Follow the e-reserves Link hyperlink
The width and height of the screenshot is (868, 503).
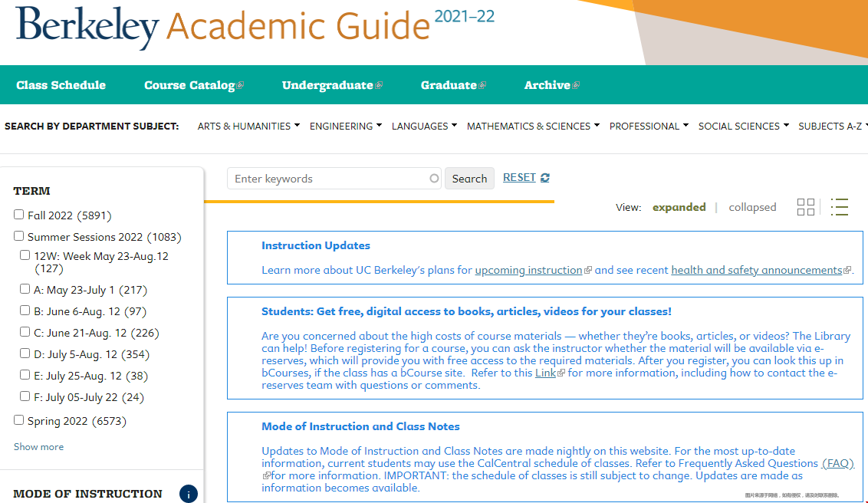coord(545,373)
